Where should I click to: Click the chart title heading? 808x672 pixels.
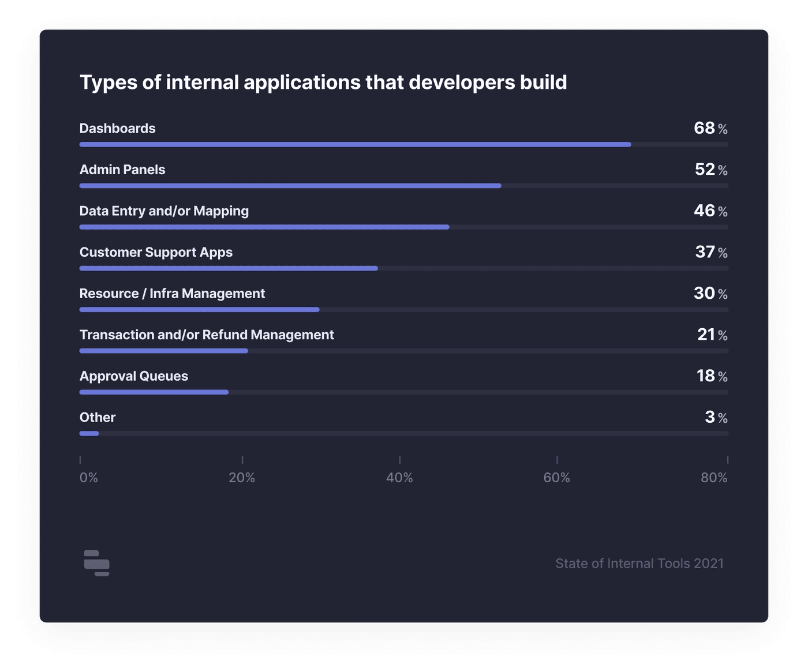[323, 82]
